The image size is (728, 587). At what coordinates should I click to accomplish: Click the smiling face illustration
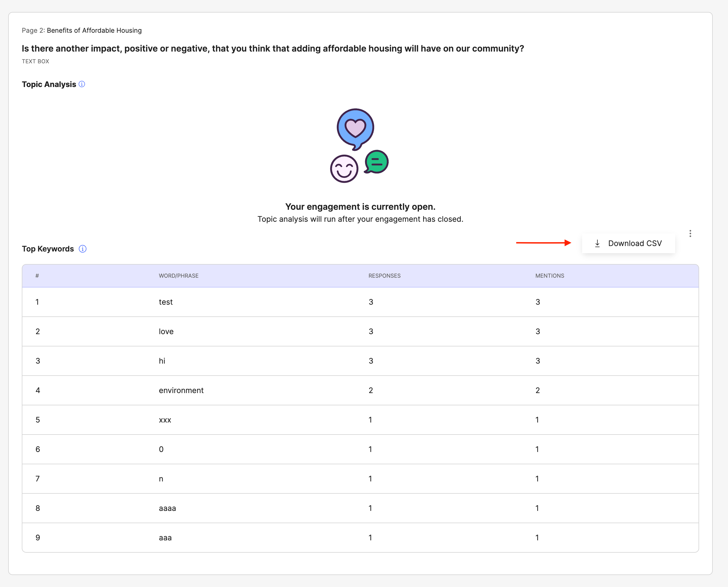point(344,169)
